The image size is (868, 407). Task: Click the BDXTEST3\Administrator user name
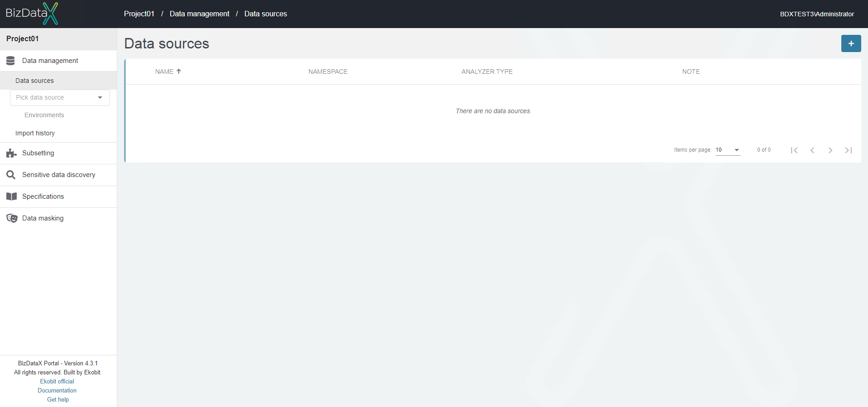click(817, 14)
